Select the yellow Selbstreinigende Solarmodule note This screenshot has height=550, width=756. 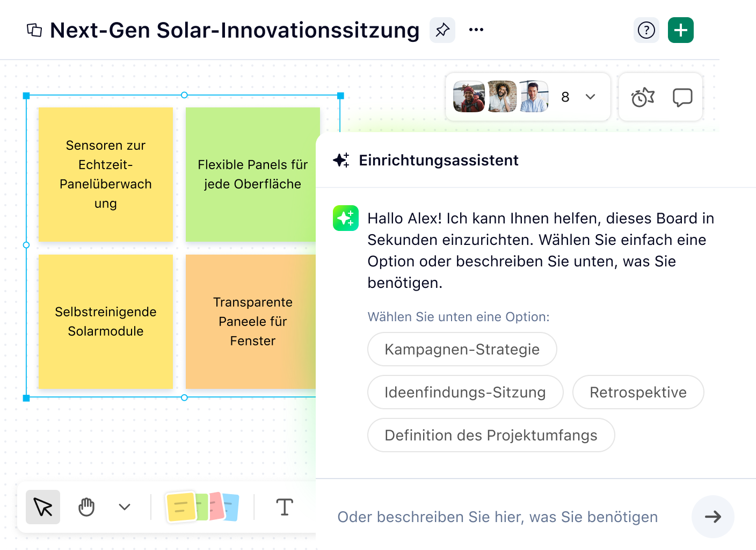click(x=105, y=321)
